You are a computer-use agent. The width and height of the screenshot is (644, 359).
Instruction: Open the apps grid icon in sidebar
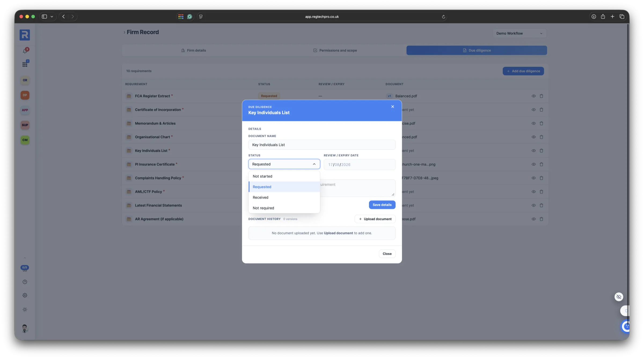pyautogui.click(x=25, y=64)
